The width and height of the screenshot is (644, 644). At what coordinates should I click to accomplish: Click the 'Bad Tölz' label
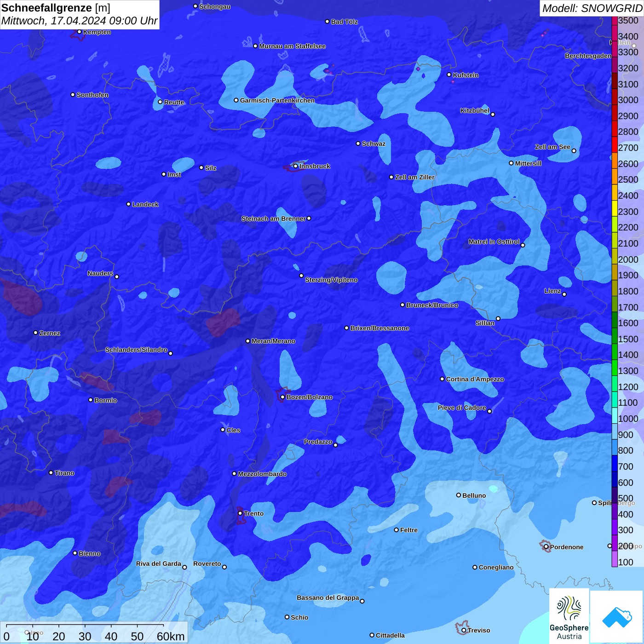coord(344,22)
